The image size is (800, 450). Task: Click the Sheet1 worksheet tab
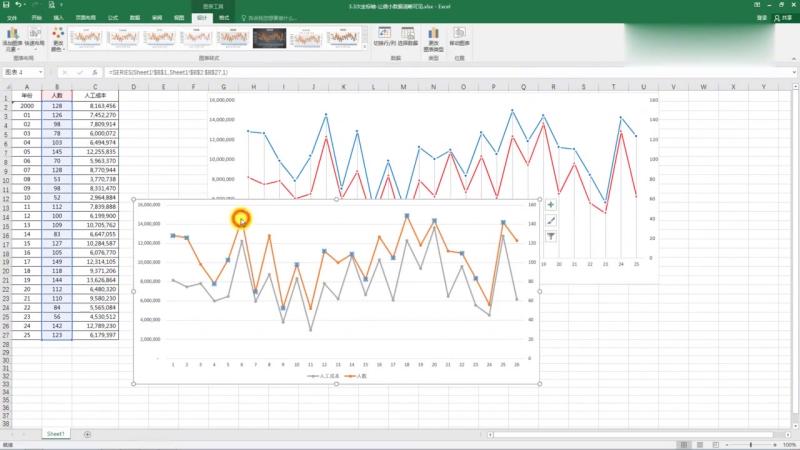[56, 434]
